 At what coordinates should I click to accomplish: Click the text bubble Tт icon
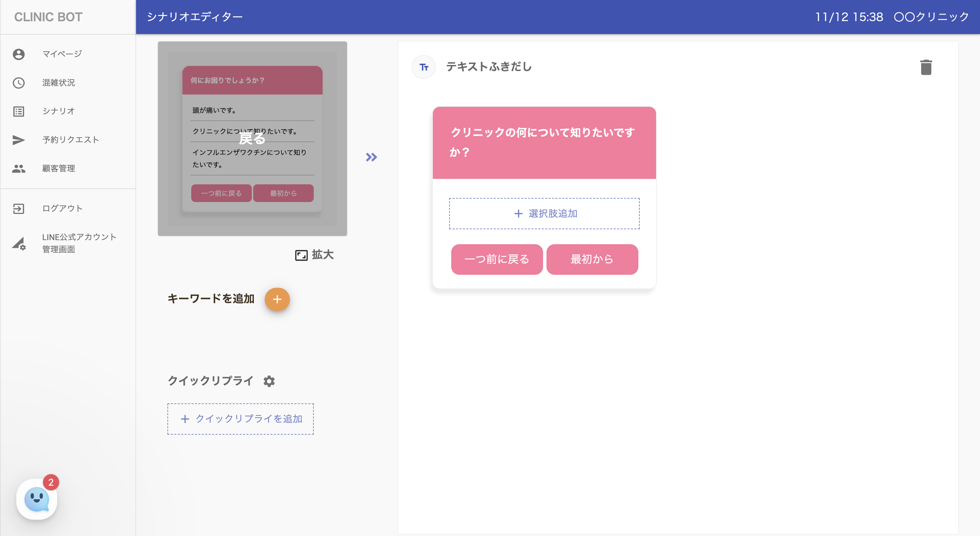423,67
